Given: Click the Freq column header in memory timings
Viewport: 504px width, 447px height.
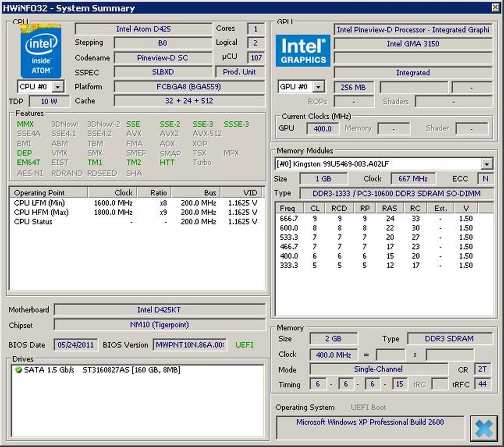Looking at the screenshot, I should pos(289,208).
